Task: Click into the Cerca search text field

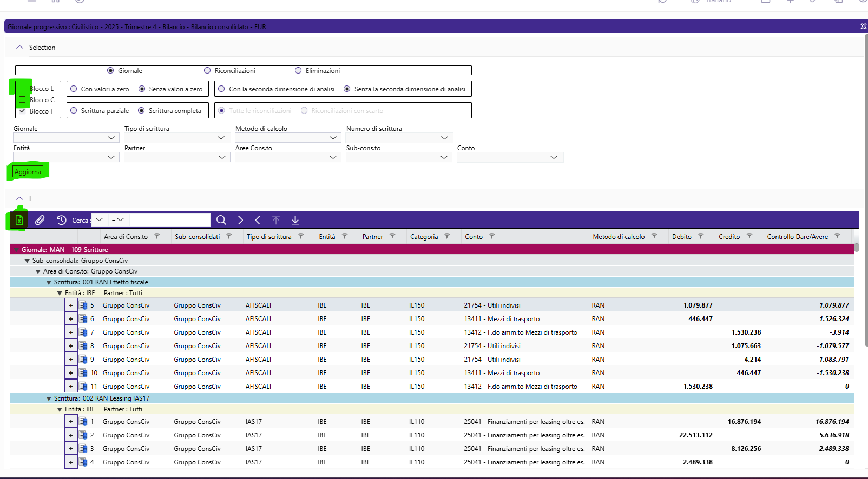Action: [169, 220]
